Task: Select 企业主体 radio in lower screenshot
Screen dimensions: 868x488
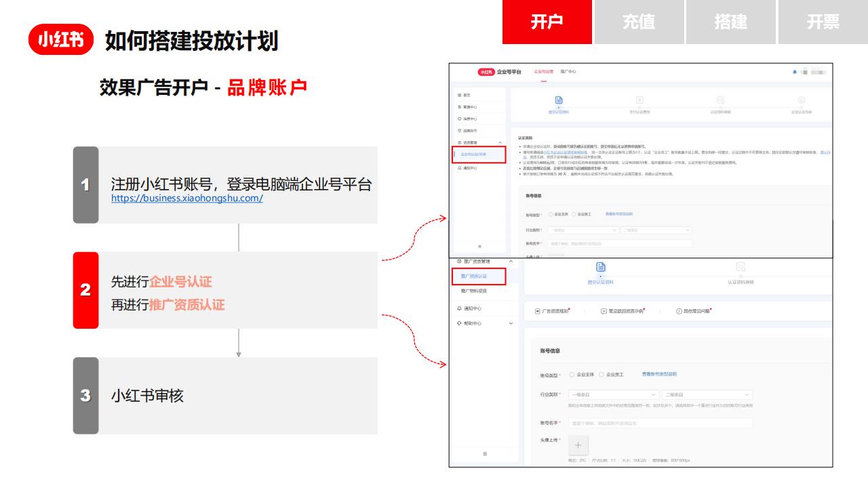Action: pos(572,374)
